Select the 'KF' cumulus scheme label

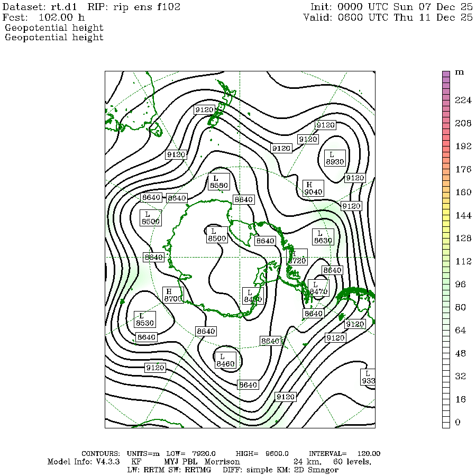(136, 462)
